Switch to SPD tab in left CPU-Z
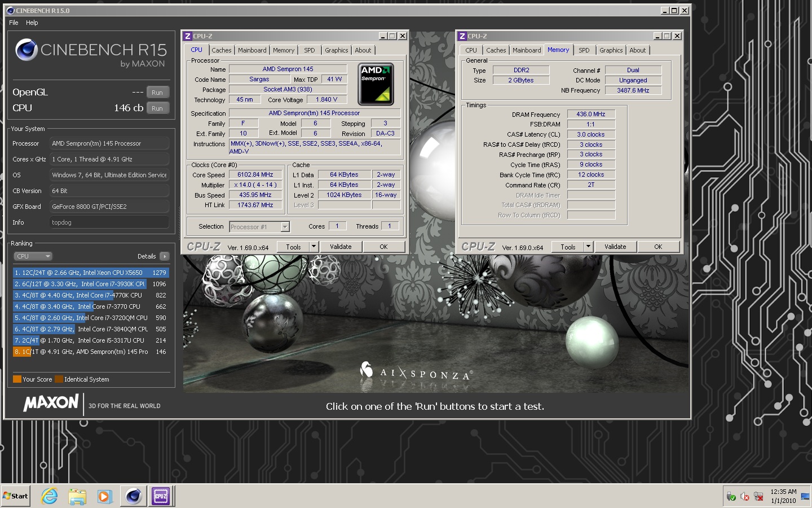 (310, 50)
